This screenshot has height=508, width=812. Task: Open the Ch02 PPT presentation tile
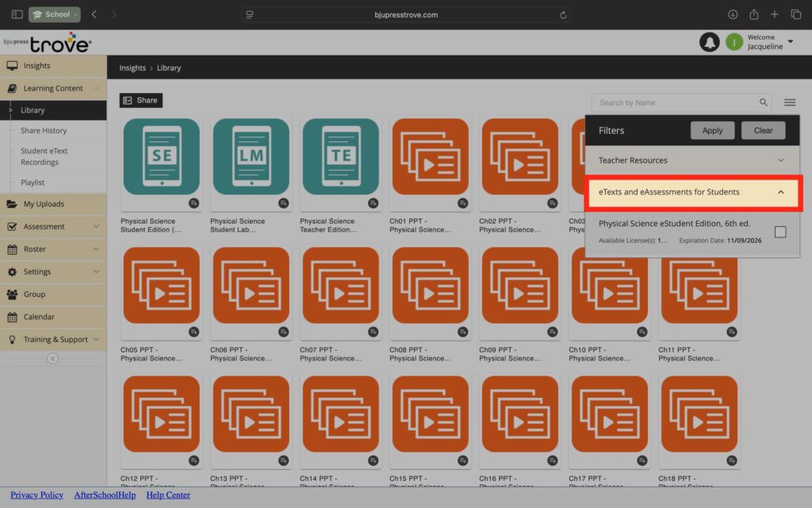pyautogui.click(x=520, y=156)
